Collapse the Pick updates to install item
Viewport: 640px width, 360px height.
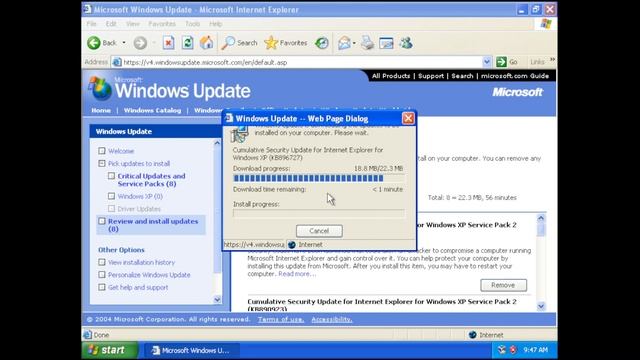tap(102, 163)
